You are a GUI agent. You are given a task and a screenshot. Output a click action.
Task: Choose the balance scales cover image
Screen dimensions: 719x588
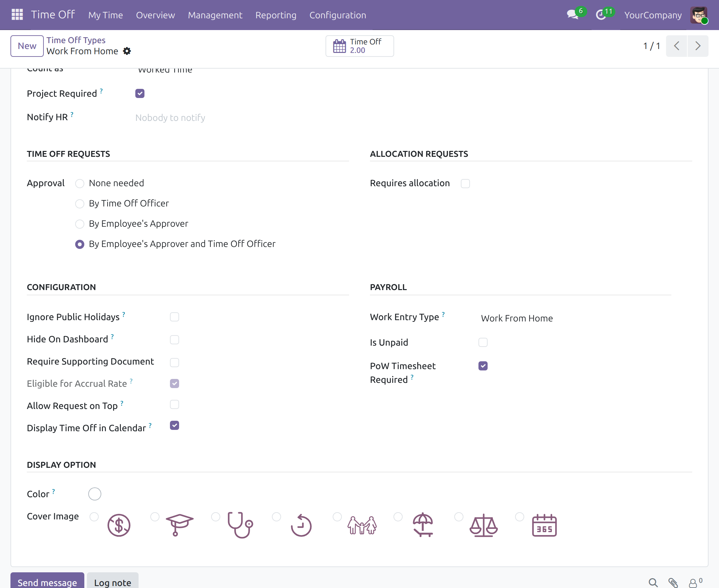483,525
